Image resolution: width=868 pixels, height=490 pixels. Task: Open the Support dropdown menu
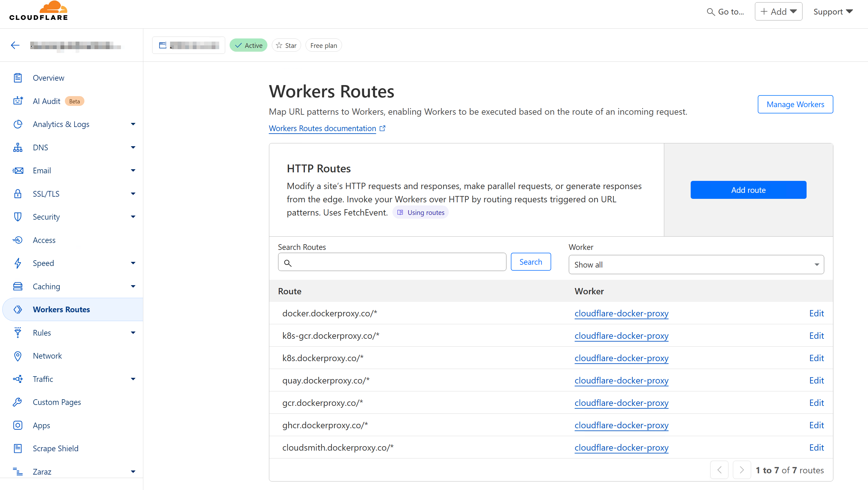[x=833, y=11]
